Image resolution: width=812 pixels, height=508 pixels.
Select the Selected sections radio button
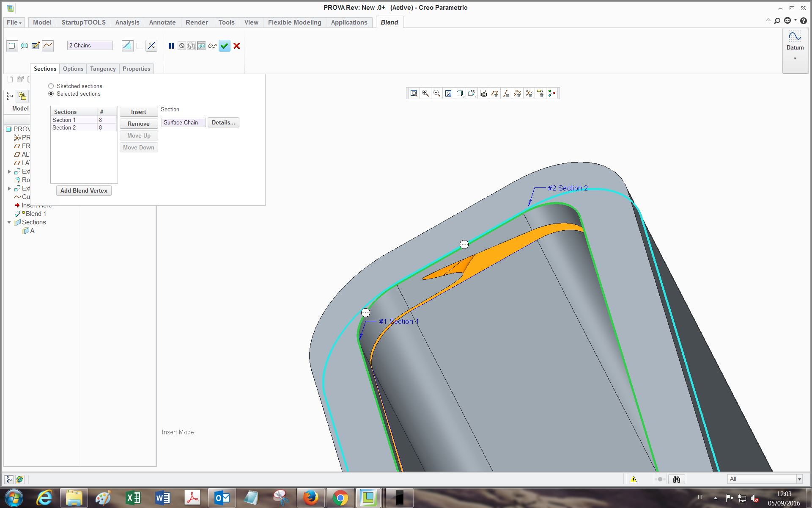51,94
